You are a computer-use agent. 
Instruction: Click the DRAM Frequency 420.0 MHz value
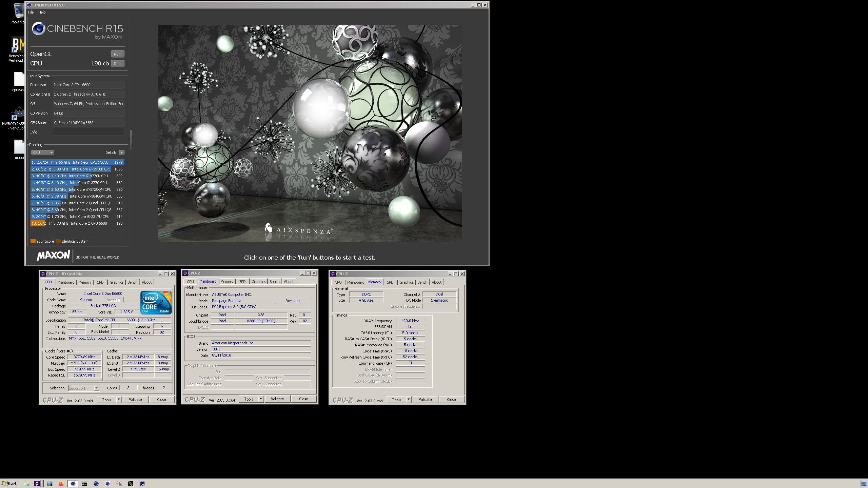(x=410, y=321)
